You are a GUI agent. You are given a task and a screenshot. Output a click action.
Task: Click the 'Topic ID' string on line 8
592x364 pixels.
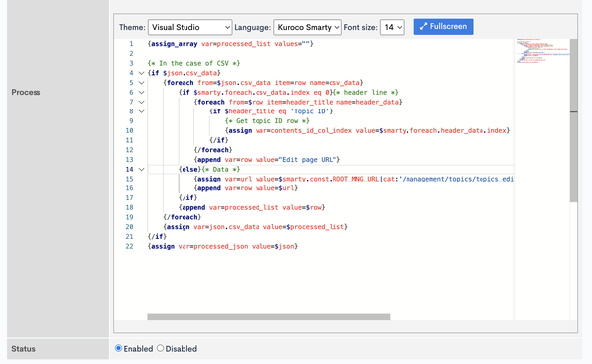tap(309, 111)
